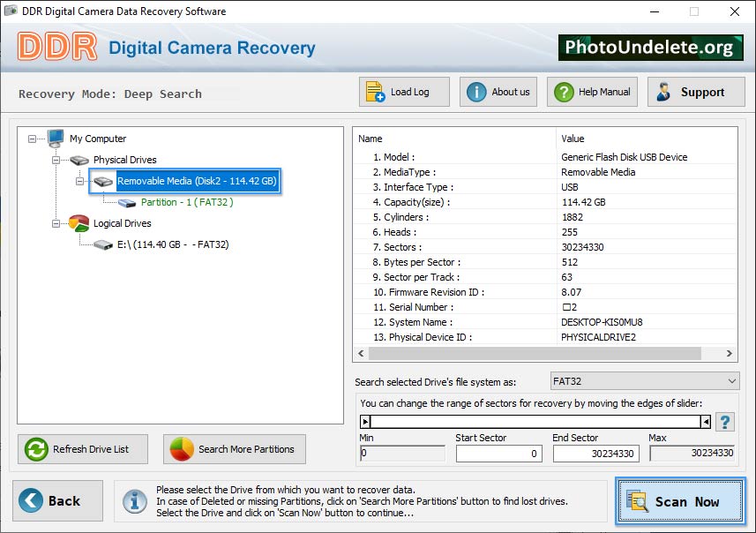Collapse the Logical Drives node

tap(56, 224)
